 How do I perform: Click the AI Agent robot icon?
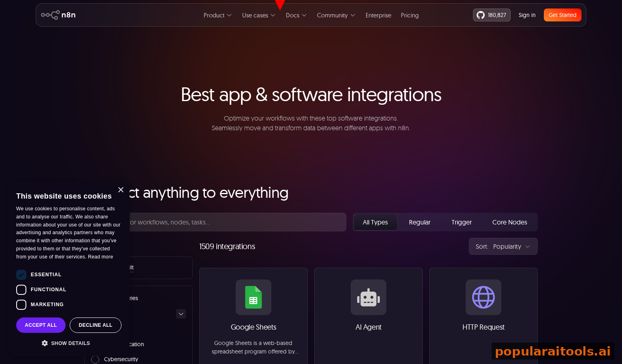coord(368,297)
